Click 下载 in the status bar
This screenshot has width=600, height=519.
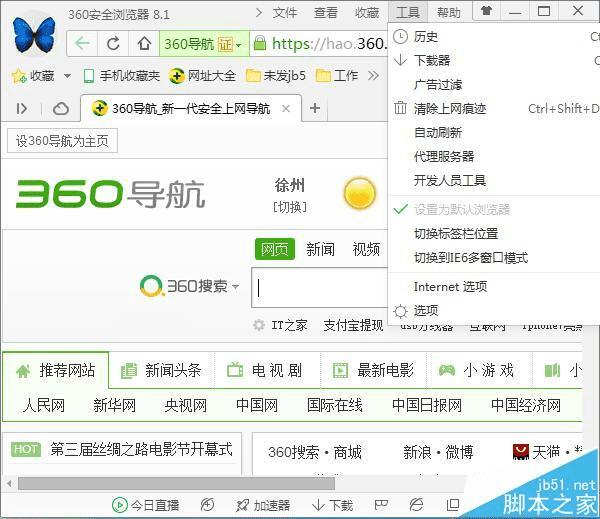point(332,505)
